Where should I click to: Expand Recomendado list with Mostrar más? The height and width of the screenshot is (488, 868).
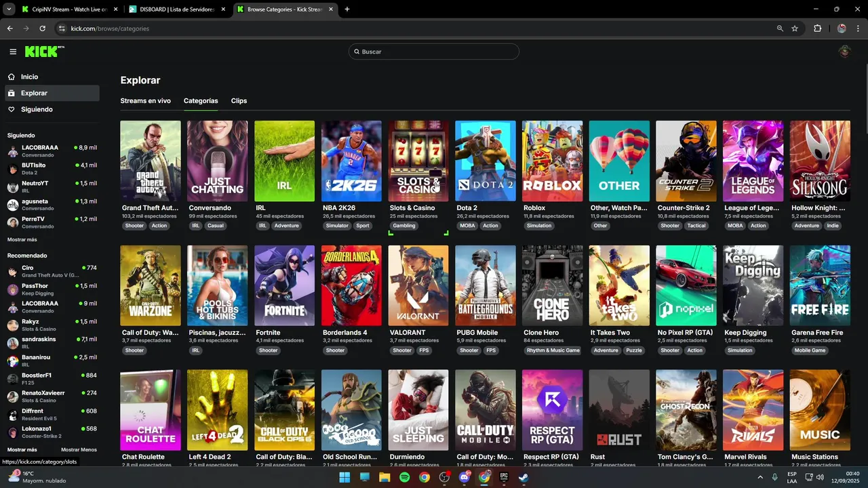pos(22,450)
